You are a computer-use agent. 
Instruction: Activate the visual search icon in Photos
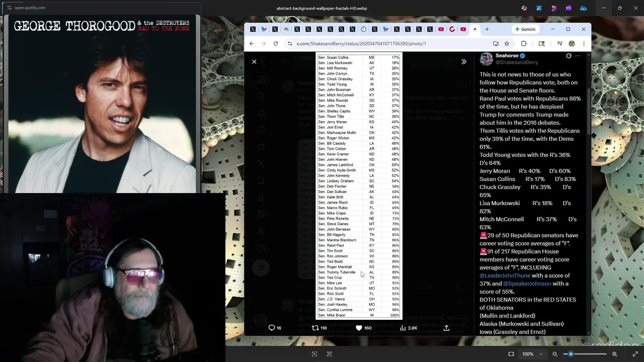tap(314, 354)
